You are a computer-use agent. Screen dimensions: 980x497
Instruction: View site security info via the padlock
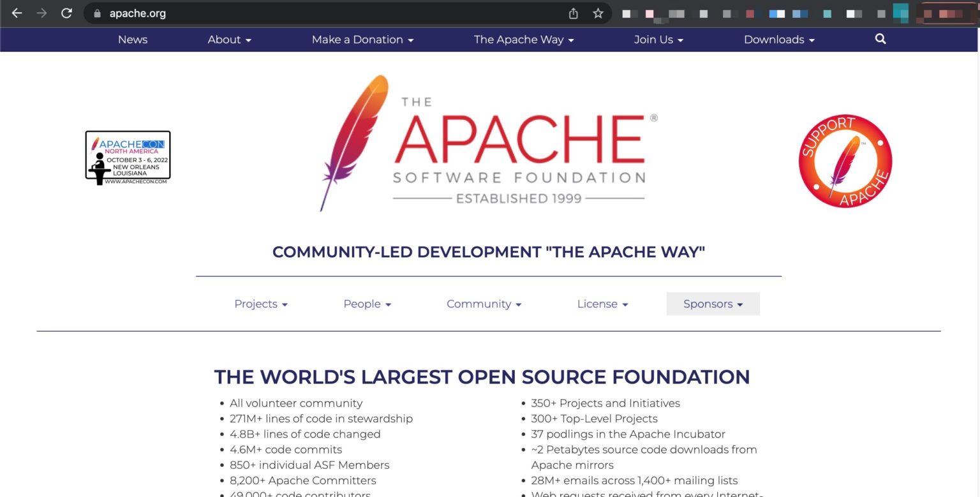pyautogui.click(x=96, y=13)
